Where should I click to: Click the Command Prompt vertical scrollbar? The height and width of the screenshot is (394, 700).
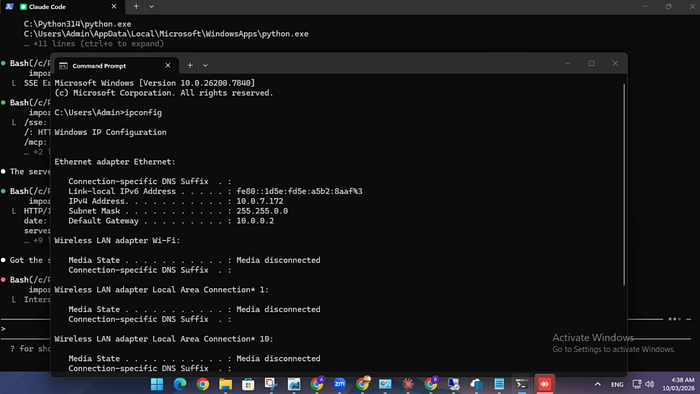tap(624, 184)
